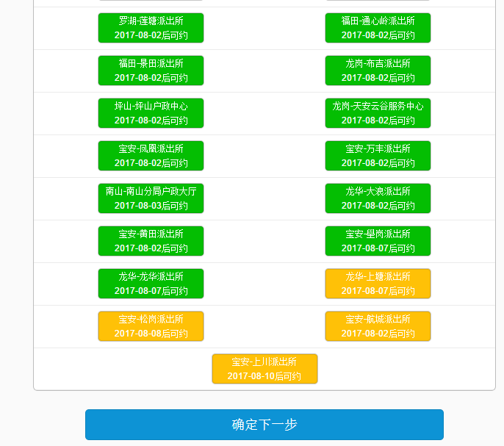Pick 福田-景田派出所 green button

[151, 71]
